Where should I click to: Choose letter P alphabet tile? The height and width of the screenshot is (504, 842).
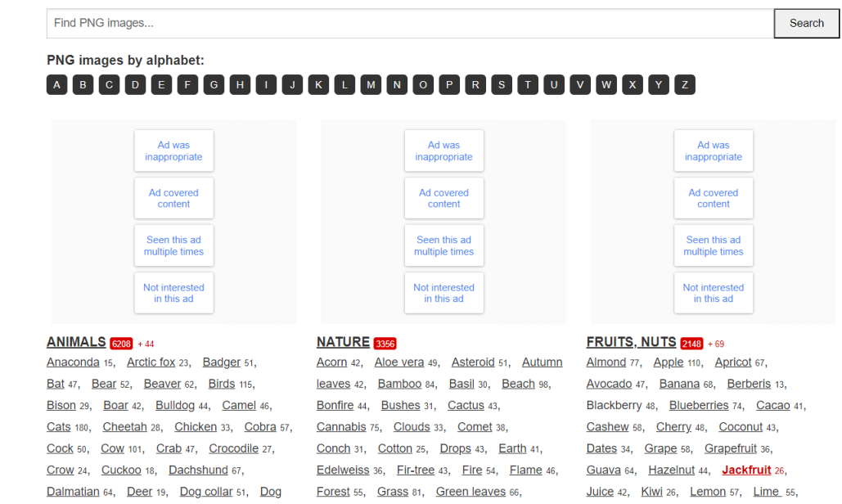(x=449, y=85)
